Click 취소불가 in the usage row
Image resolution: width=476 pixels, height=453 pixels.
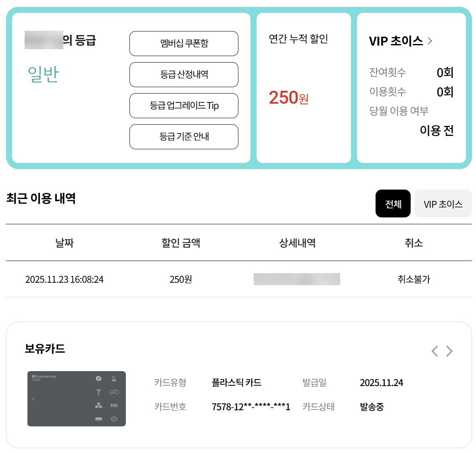pos(414,279)
